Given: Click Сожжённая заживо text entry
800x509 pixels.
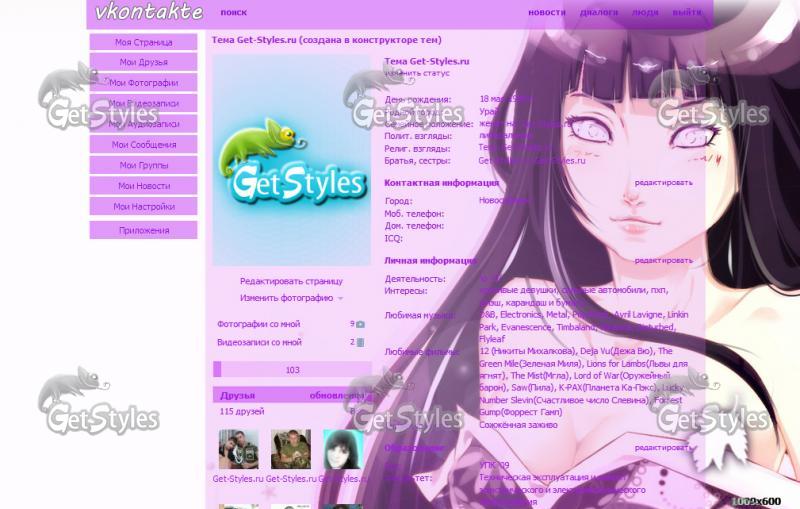Looking at the screenshot, I should 518,425.
